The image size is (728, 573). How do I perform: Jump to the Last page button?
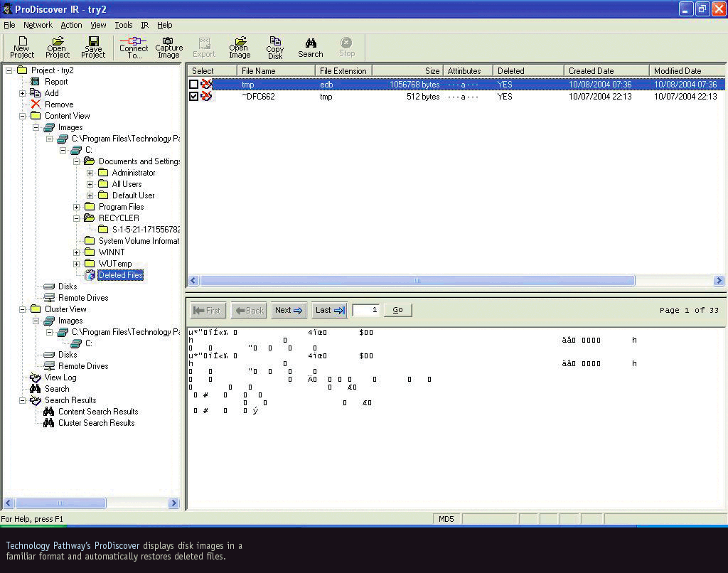(329, 310)
